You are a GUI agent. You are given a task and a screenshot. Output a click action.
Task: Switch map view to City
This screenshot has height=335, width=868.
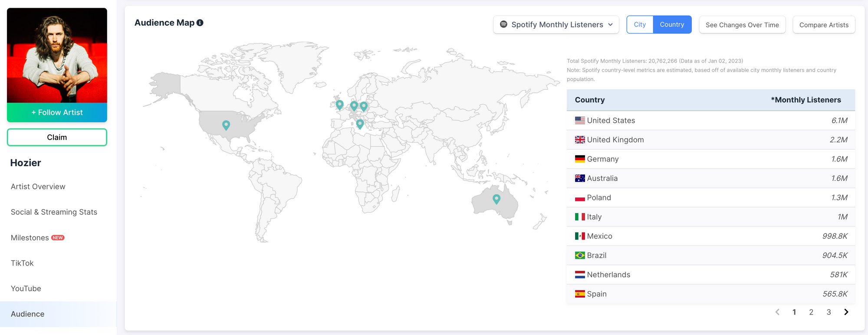coord(639,25)
